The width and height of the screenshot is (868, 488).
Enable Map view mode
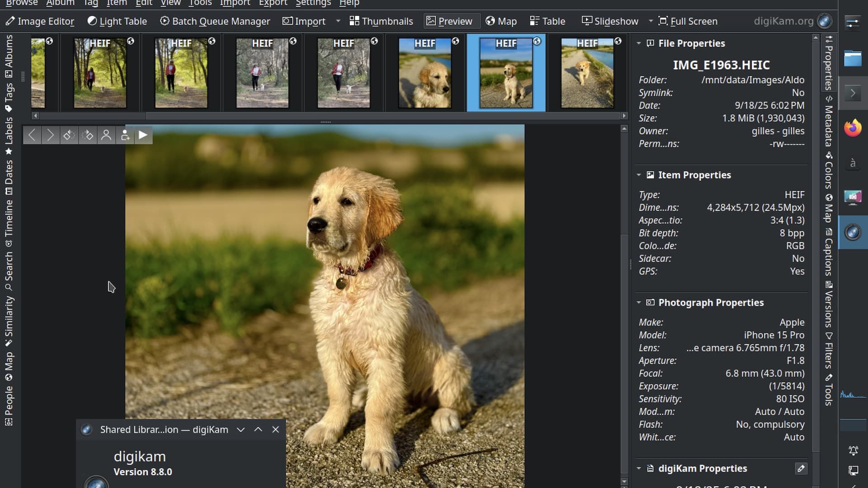[x=501, y=21]
